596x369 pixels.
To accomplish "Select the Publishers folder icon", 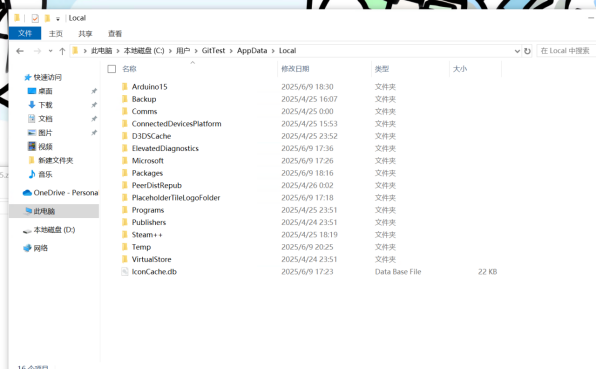I will 124,222.
